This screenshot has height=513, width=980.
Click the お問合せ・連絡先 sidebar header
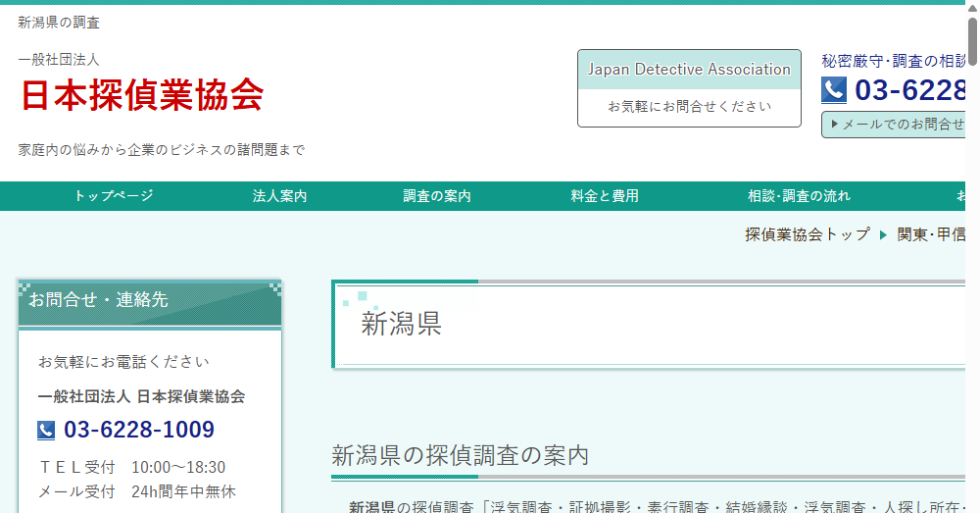click(x=149, y=300)
